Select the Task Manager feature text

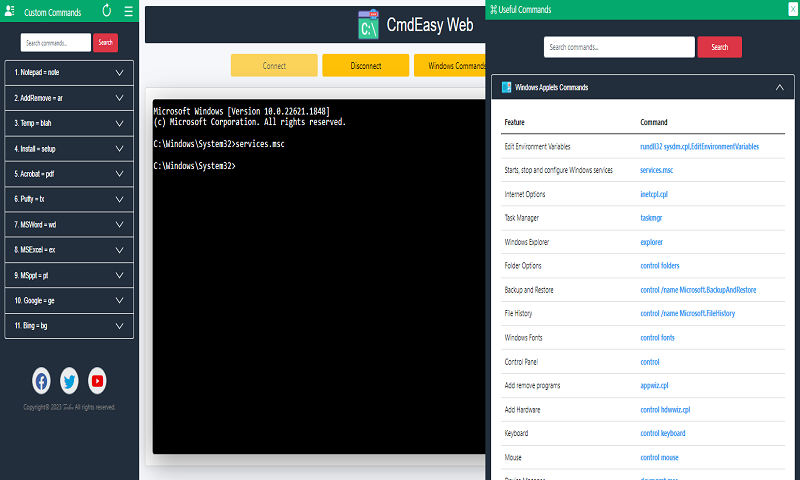pyautogui.click(x=521, y=218)
